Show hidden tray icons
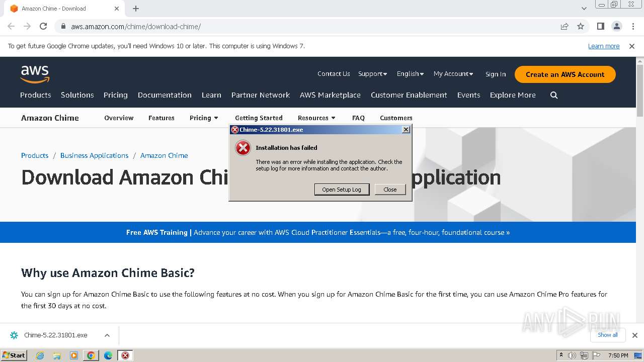Viewport: 644px width, 362px height. (561, 355)
